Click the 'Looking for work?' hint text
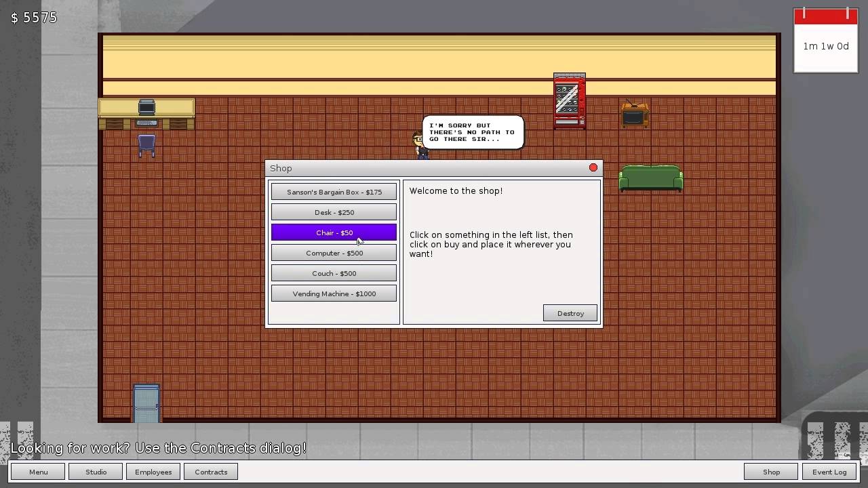 coord(158,448)
